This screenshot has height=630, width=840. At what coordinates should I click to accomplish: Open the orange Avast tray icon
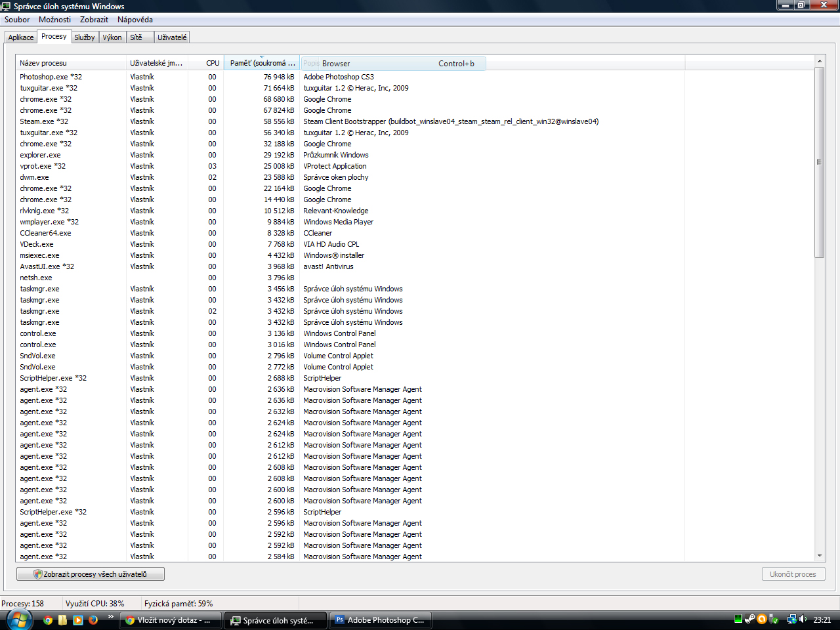click(762, 619)
